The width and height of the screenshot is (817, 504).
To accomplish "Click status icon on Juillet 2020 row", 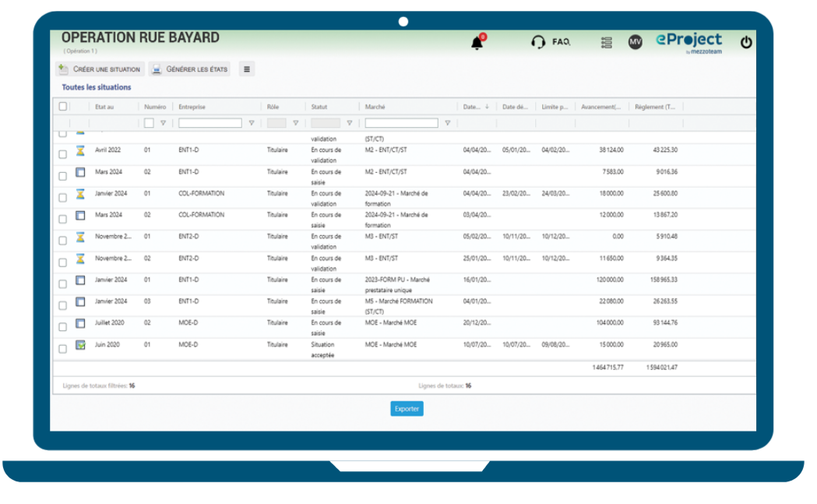I will [80, 323].
